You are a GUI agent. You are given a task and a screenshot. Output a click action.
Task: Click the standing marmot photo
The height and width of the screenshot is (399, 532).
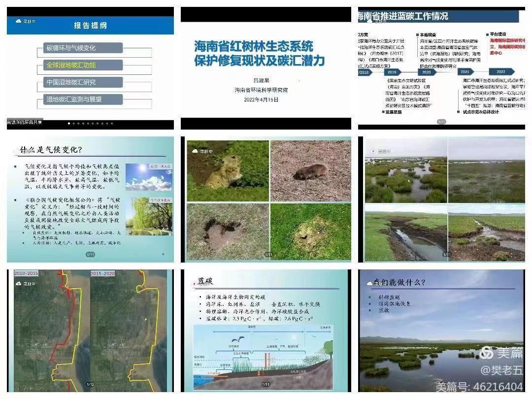click(228, 171)
